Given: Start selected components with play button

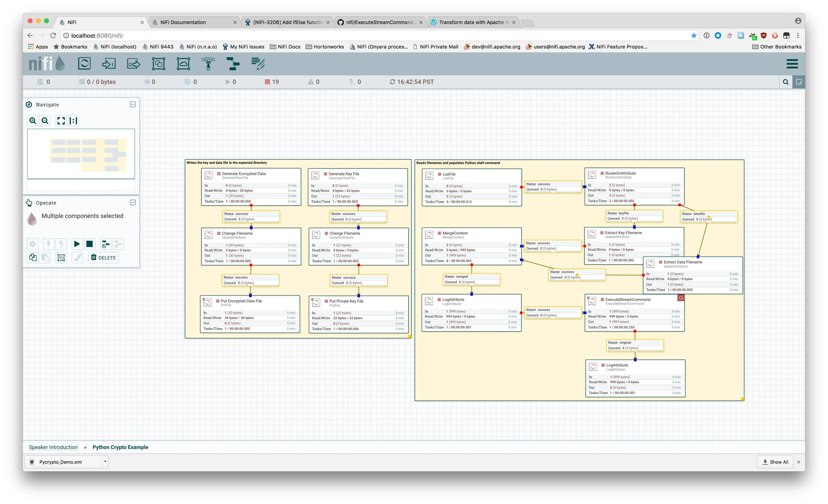Looking at the screenshot, I should click(x=77, y=244).
